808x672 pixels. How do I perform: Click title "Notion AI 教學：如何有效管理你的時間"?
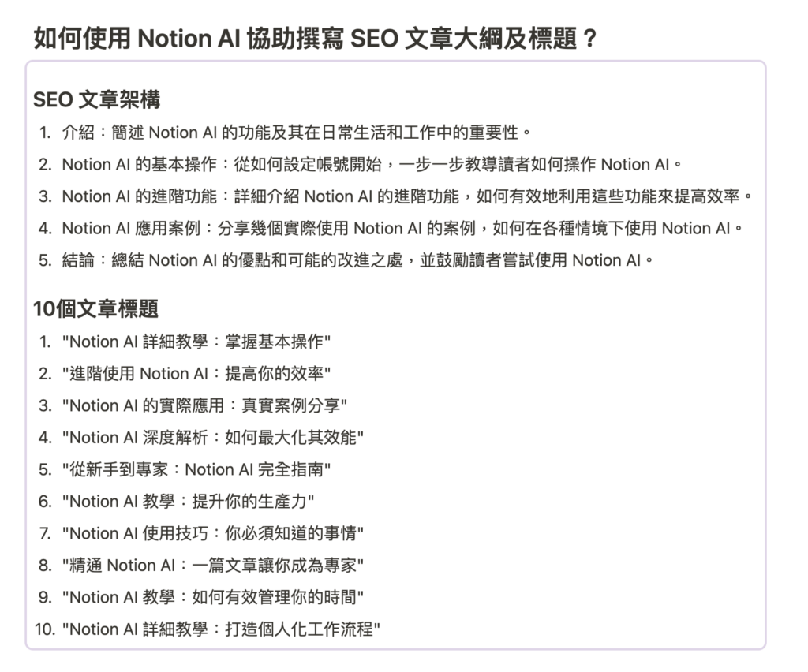tap(213, 597)
